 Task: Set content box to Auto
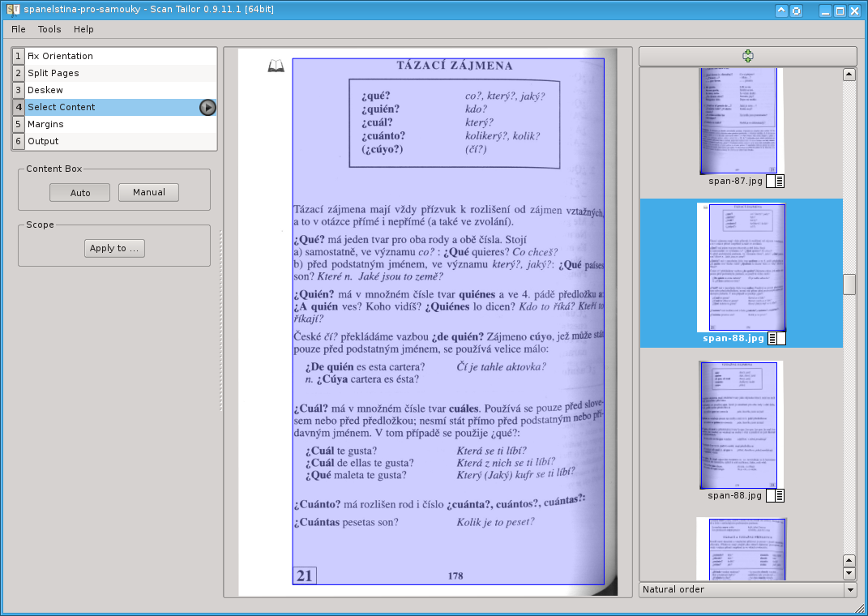[79, 193]
